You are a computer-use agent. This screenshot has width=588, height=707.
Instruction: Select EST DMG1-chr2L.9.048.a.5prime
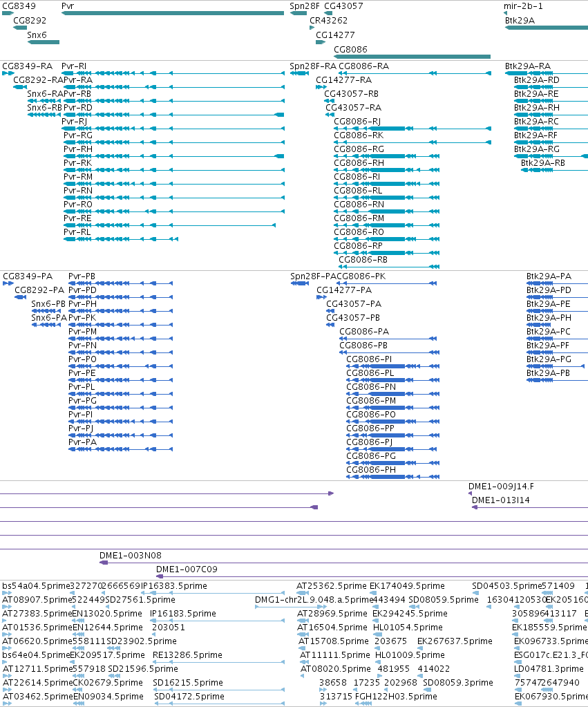tap(314, 600)
